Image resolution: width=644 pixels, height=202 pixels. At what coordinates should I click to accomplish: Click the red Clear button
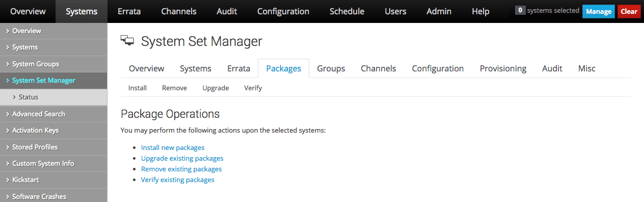[x=629, y=11]
